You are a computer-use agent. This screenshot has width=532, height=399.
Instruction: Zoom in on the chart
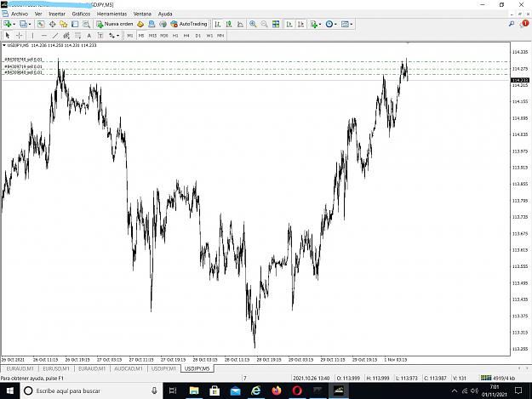(x=253, y=24)
